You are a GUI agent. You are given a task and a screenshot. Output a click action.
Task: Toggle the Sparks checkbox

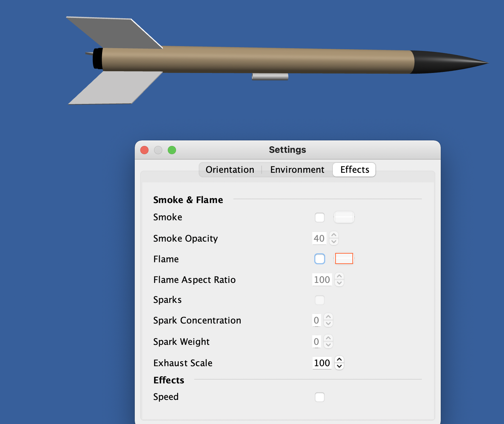(x=319, y=300)
